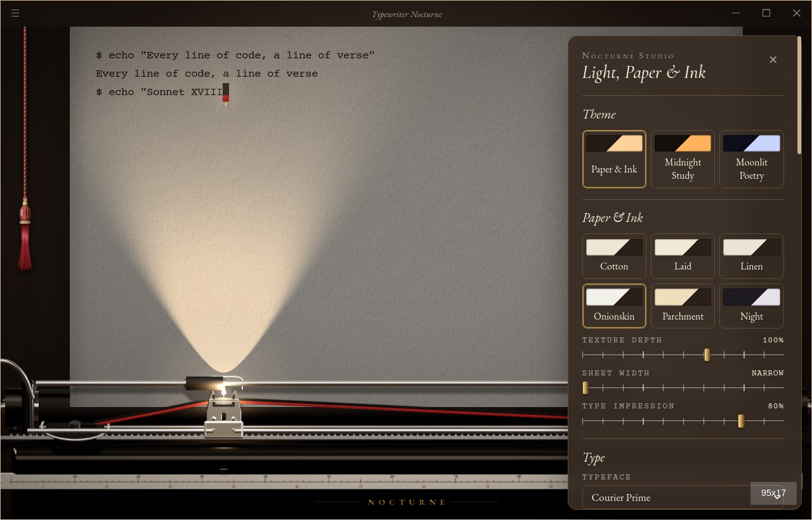Maximize the Typewriter Nocturne window
Image resolution: width=812 pixels, height=520 pixels.
766,13
